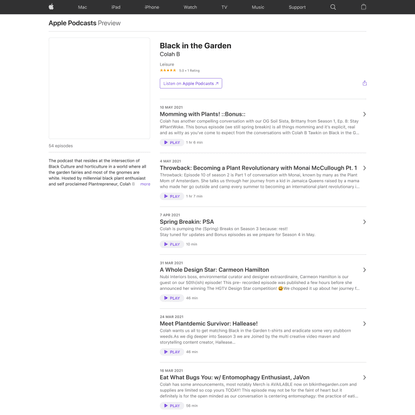415x415 pixels.
Task: Play the Momming with Plants! episode
Action: 172,142
